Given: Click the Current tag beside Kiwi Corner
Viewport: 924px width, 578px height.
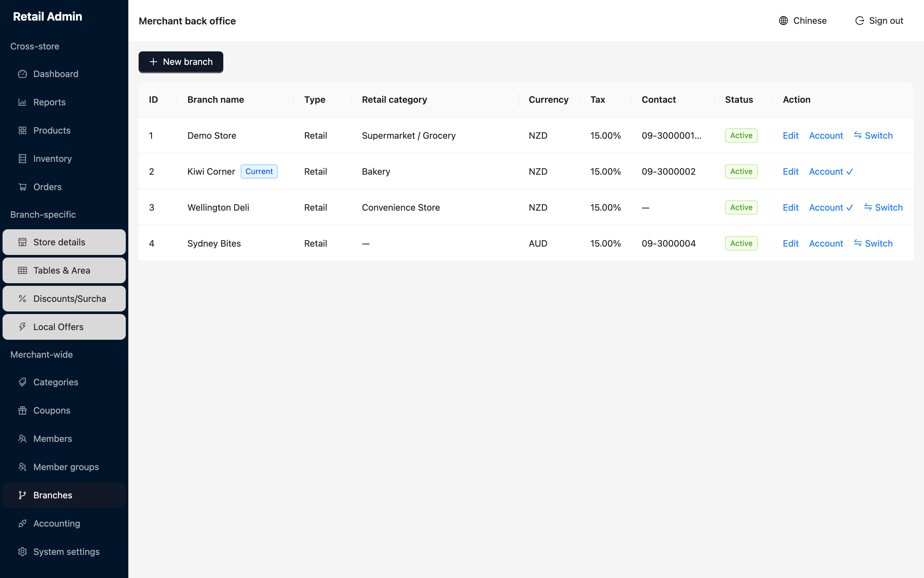Looking at the screenshot, I should coord(259,171).
